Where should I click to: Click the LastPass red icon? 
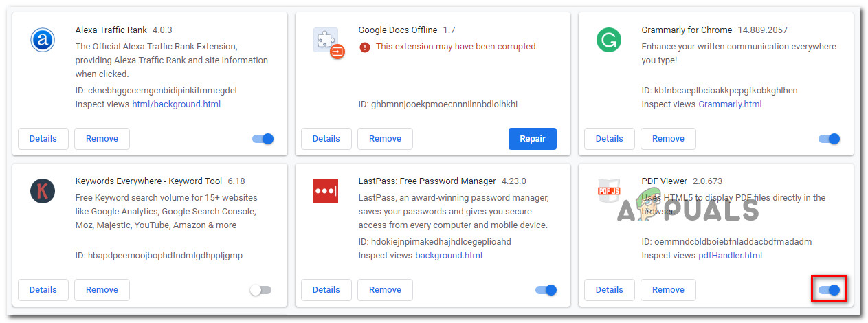(x=326, y=190)
